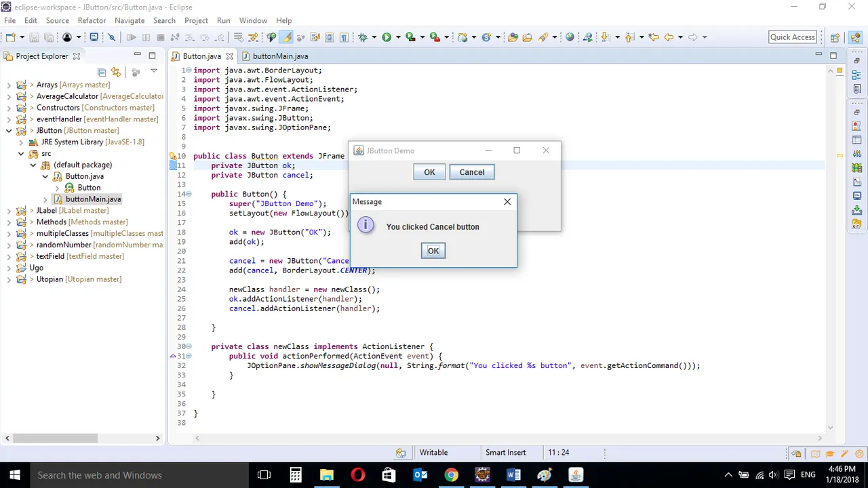Click the Quick Access search field
Screen dimensions: 868x488
(x=793, y=37)
